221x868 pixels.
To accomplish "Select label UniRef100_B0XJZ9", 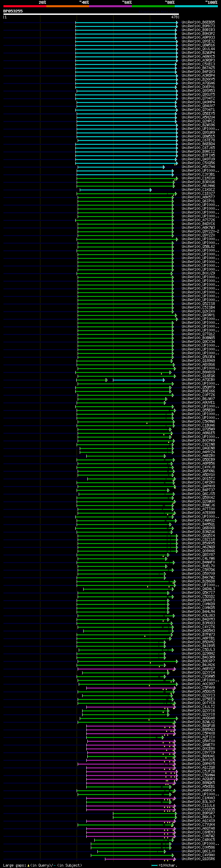I will tap(198, 273).
